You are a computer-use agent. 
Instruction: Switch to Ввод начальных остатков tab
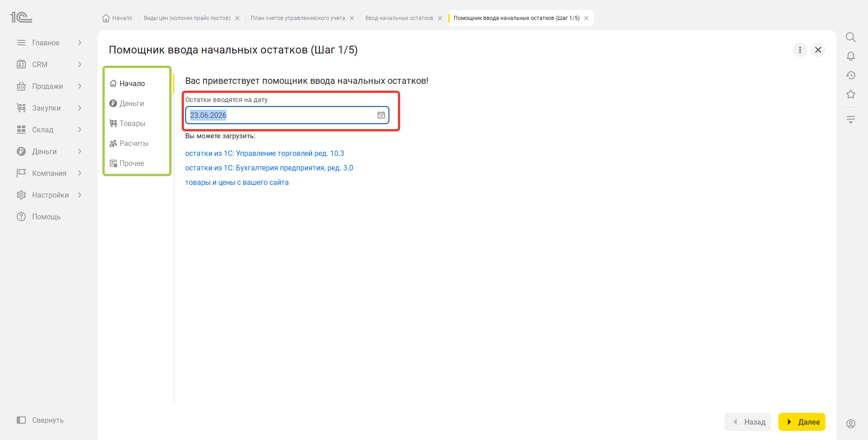399,18
